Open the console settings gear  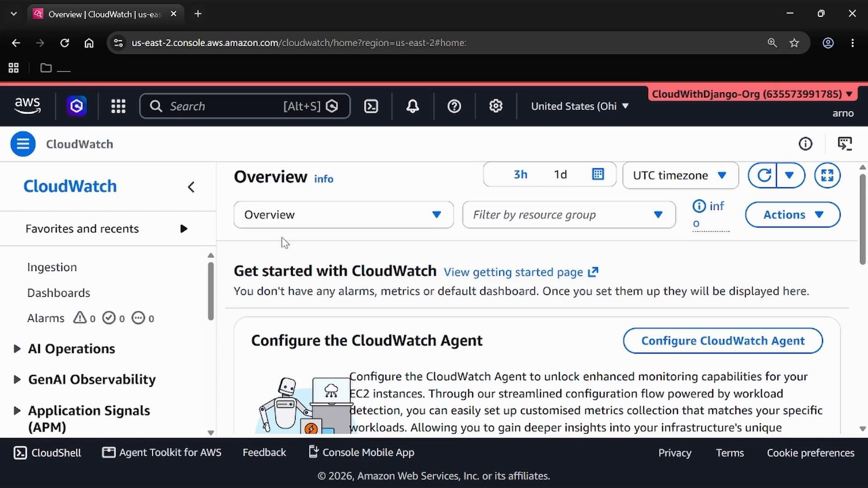[x=496, y=106]
